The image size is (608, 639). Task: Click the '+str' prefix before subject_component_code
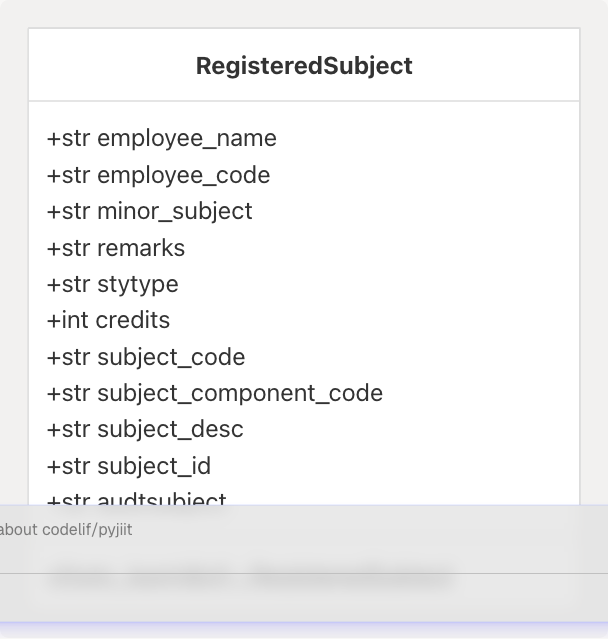[68, 393]
